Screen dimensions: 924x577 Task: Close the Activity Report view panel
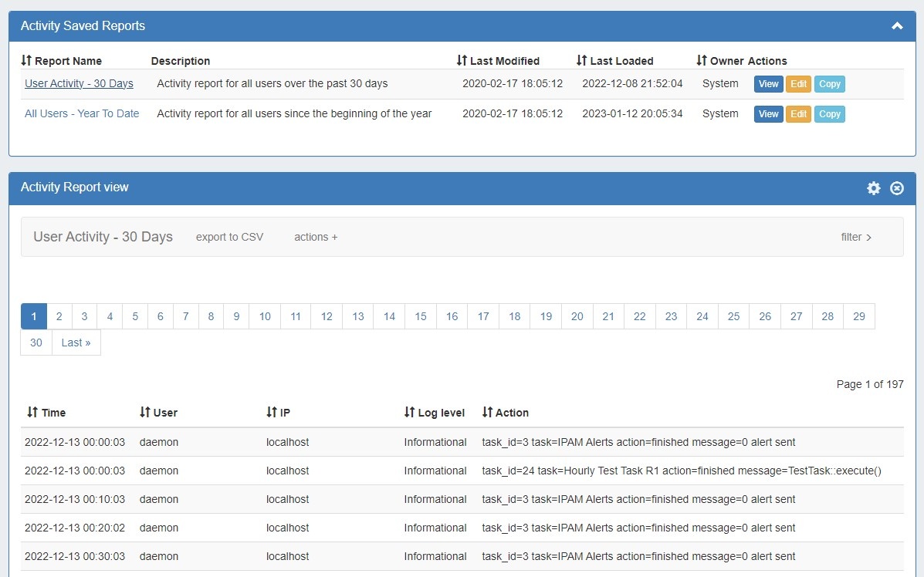[896, 188]
